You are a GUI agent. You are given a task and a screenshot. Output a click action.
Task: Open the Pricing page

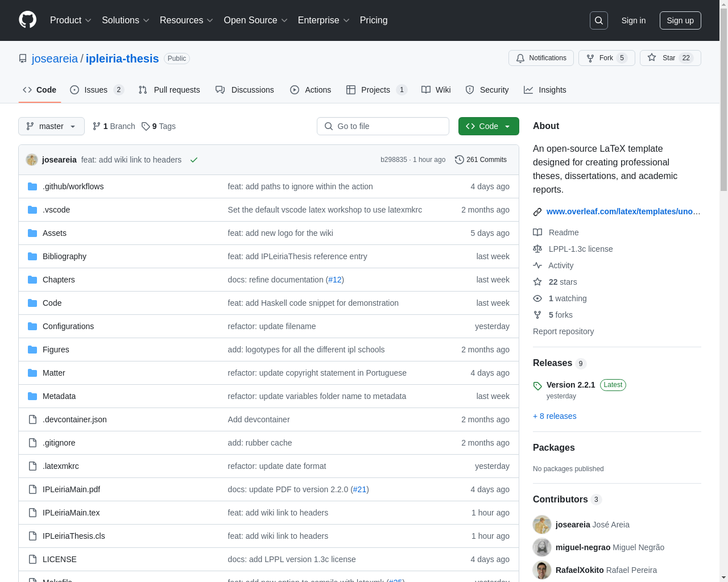[374, 20]
